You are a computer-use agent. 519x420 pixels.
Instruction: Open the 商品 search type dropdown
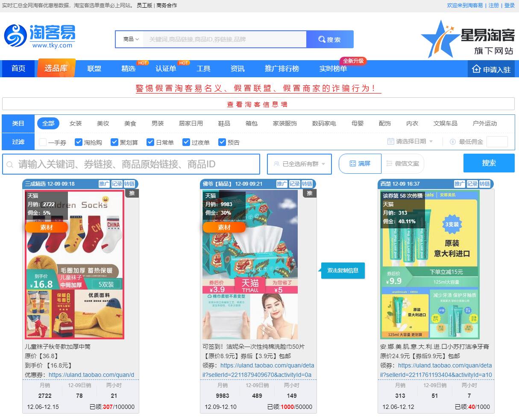coord(130,39)
